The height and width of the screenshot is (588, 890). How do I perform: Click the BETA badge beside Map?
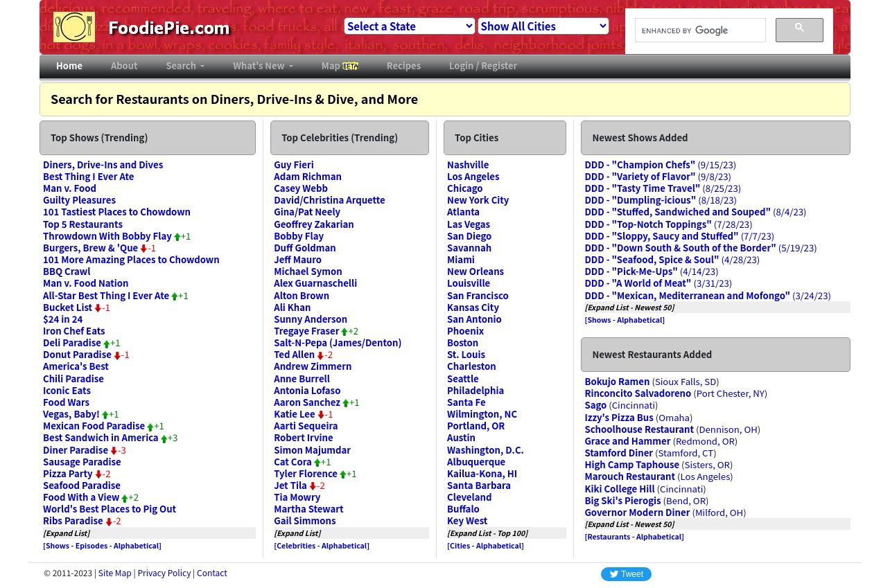point(350,66)
